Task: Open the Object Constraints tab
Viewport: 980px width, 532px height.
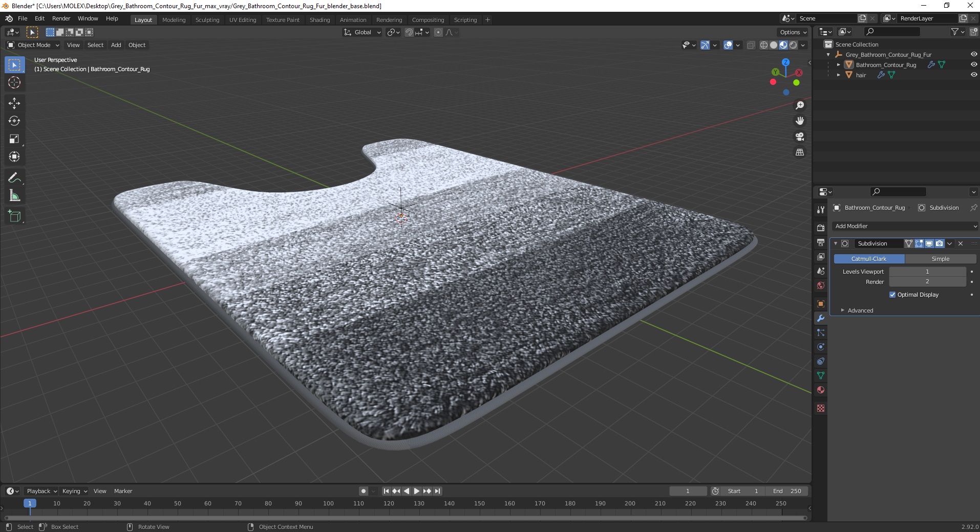Action: (x=821, y=361)
